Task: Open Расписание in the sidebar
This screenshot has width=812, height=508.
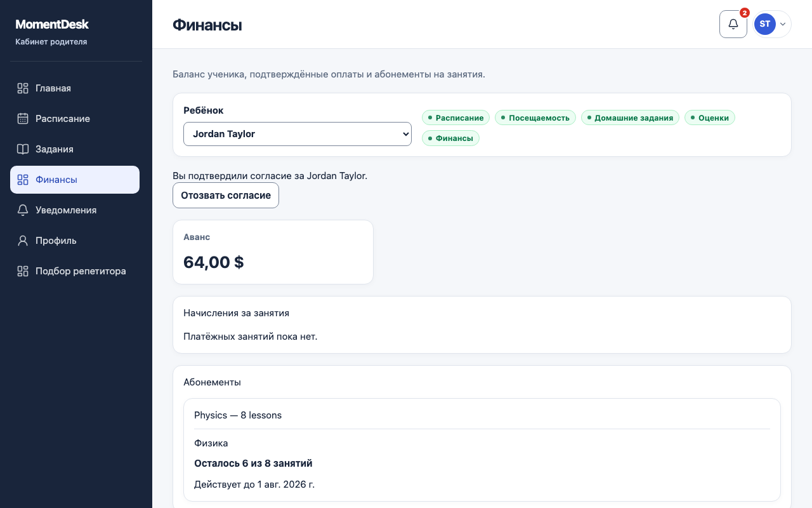Action: [75, 119]
